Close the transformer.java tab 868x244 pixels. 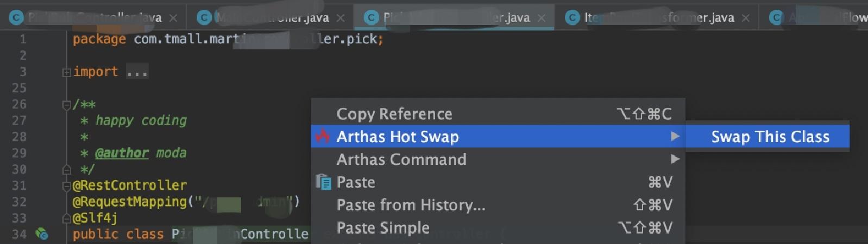point(746,18)
